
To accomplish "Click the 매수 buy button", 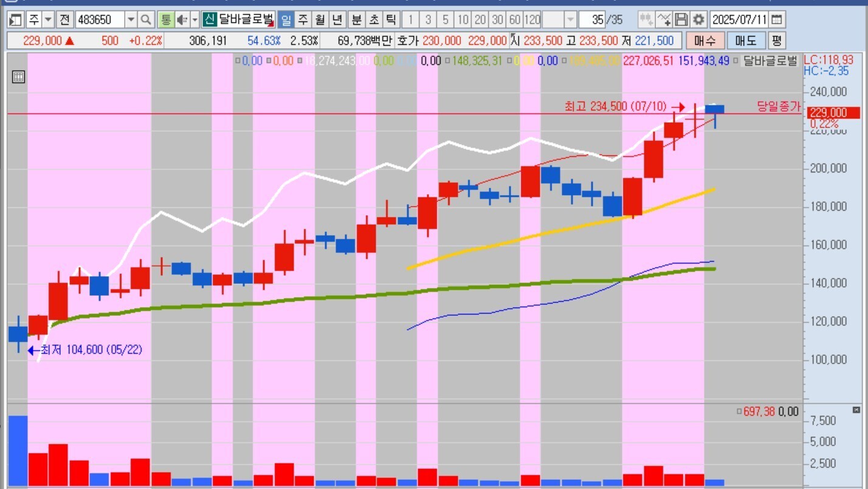I will click(x=704, y=41).
